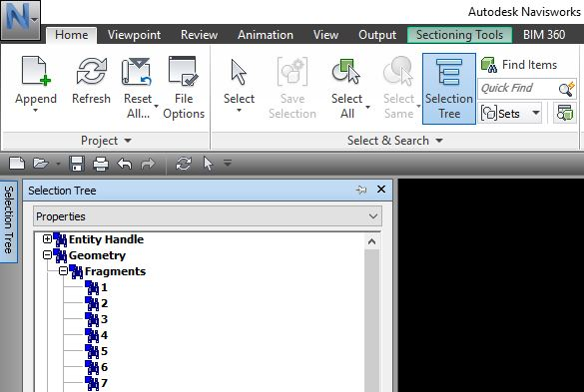This screenshot has height=392, width=584.
Task: Toggle the Selection Tree ribbon button
Action: (x=449, y=89)
